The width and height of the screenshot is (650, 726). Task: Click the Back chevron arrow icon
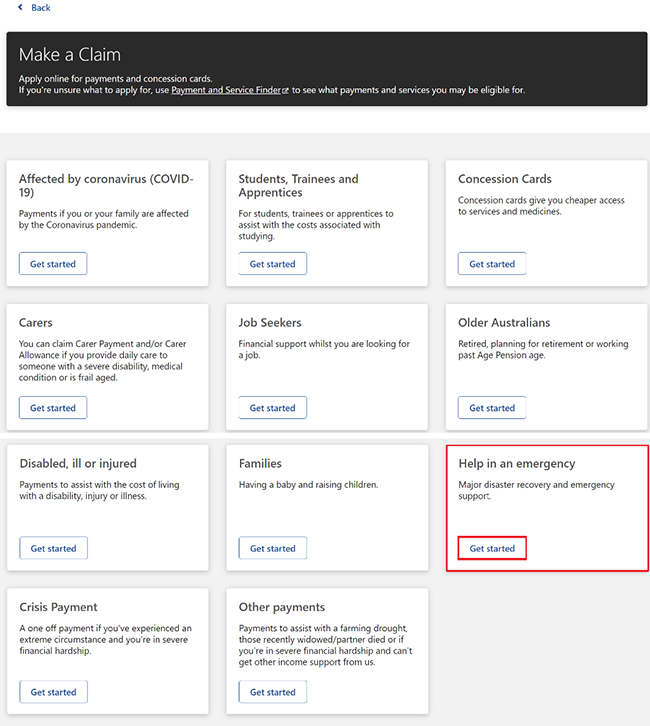pos(20,7)
